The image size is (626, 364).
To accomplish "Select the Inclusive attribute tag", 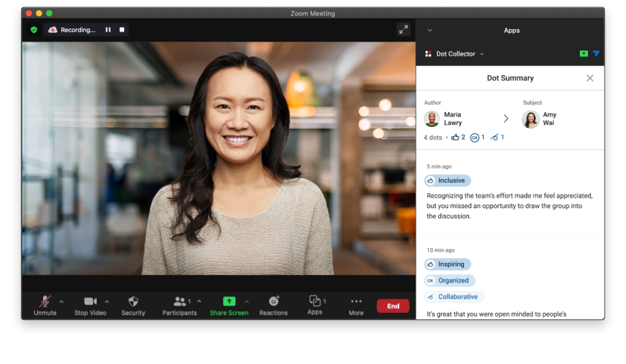I will 448,181.
